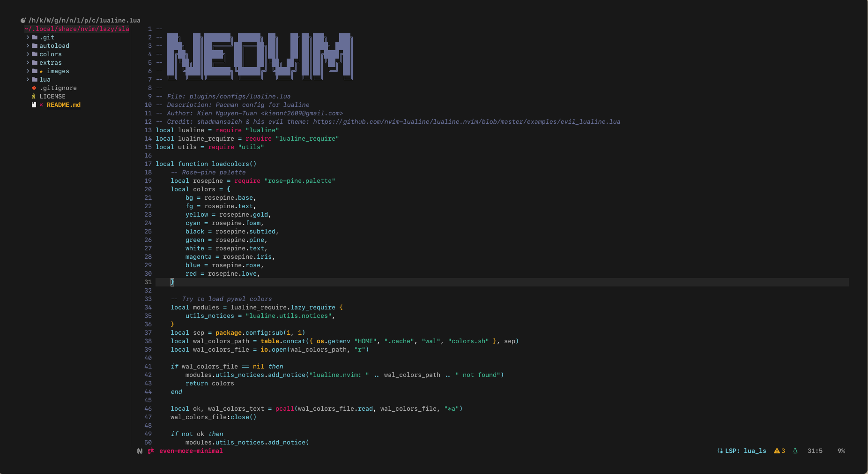Click the warning triangle diagnostics icon
The width and height of the screenshot is (868, 474).
(x=777, y=451)
